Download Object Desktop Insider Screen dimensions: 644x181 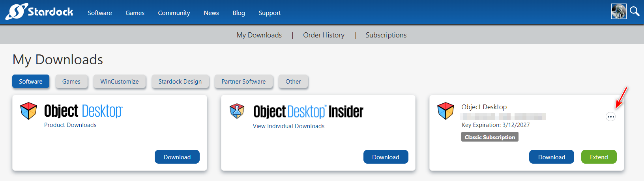pos(386,157)
